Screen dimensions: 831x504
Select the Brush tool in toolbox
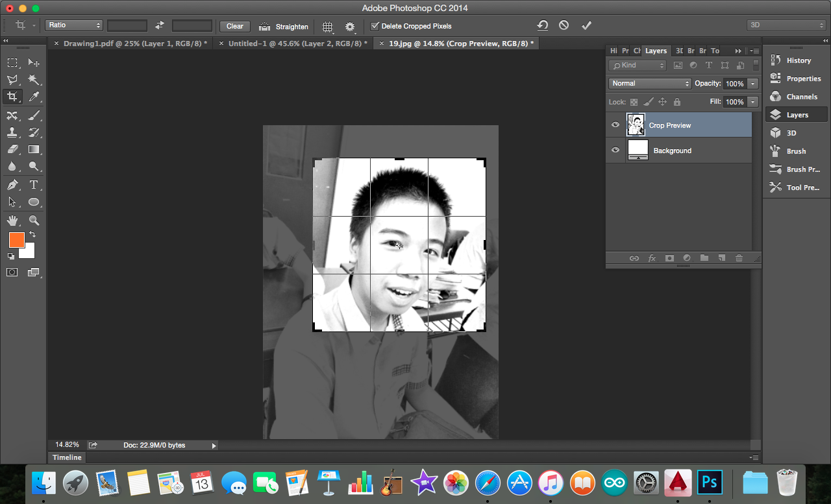click(x=34, y=115)
